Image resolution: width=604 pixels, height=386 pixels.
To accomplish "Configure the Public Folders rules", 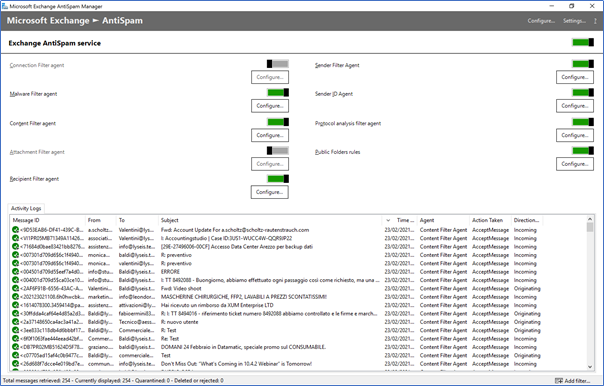I will click(575, 164).
